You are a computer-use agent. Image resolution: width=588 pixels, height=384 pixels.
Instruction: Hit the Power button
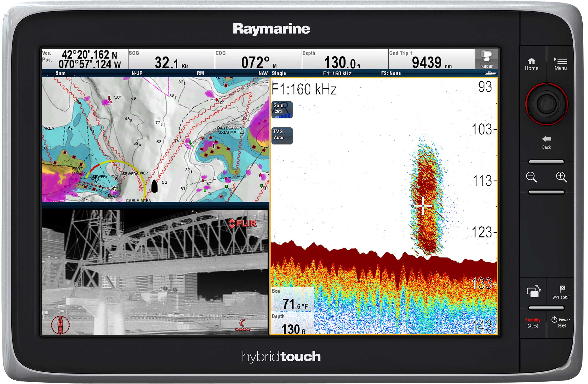click(561, 322)
